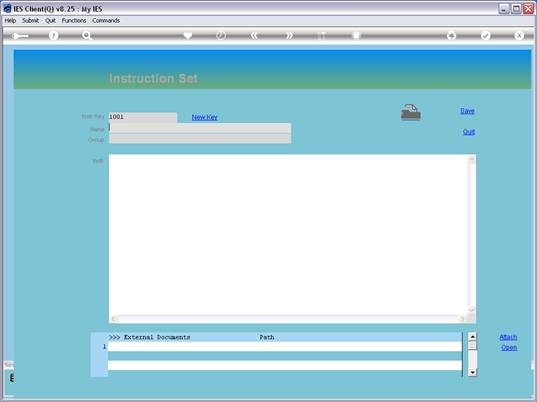Viewport: 537px width, 402px height.
Task: Click the checkmark submit icon in the toolbar
Action: click(485, 35)
